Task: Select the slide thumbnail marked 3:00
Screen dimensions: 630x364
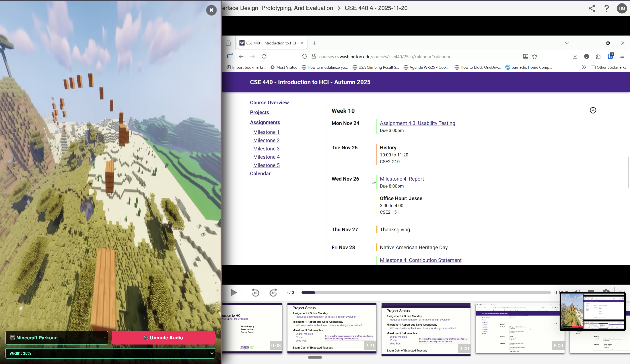Action: [426, 329]
